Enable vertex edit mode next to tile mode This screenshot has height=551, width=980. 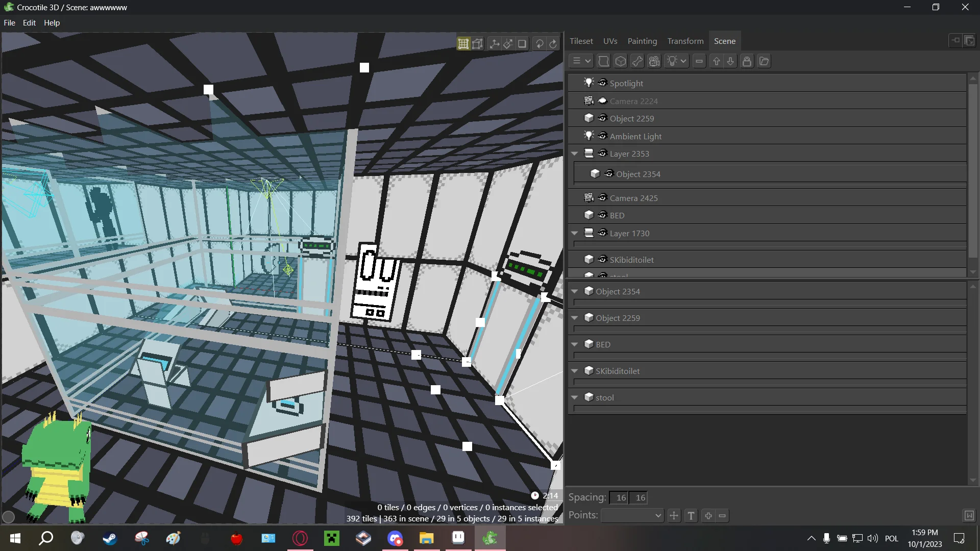pyautogui.click(x=477, y=44)
